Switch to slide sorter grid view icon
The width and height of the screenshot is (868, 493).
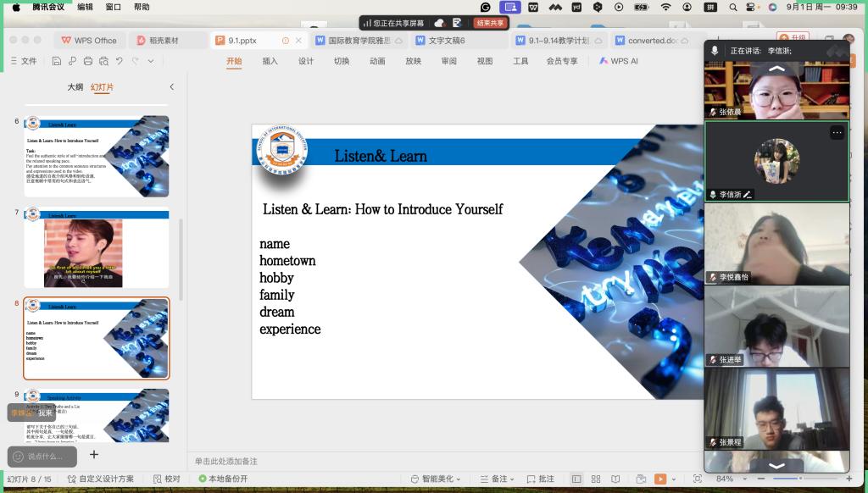596,479
